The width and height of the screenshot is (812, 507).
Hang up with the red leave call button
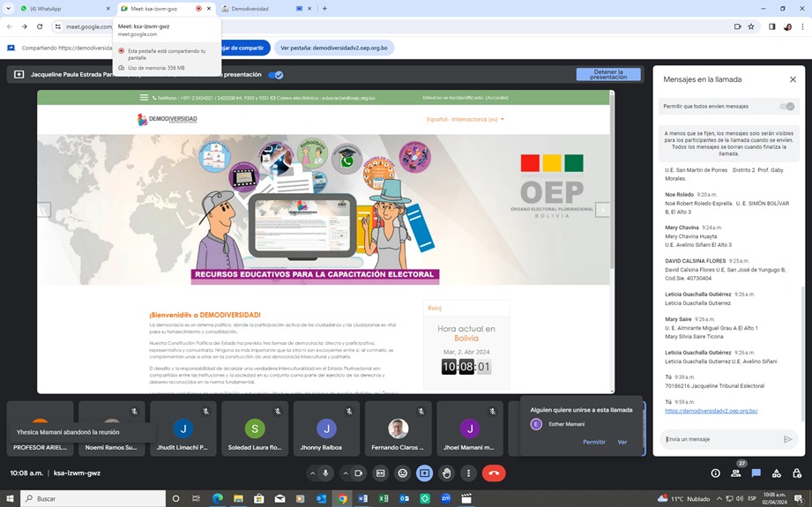coord(493,473)
